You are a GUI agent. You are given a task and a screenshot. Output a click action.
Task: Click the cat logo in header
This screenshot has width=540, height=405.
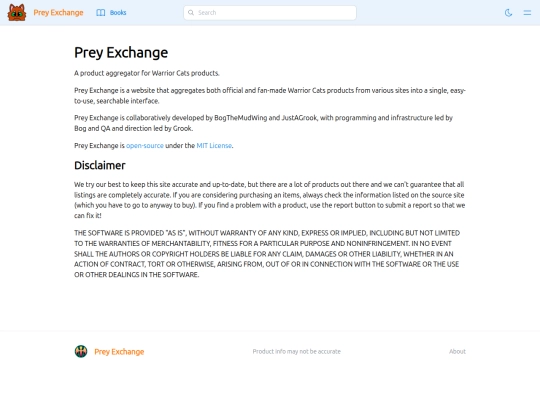click(17, 13)
